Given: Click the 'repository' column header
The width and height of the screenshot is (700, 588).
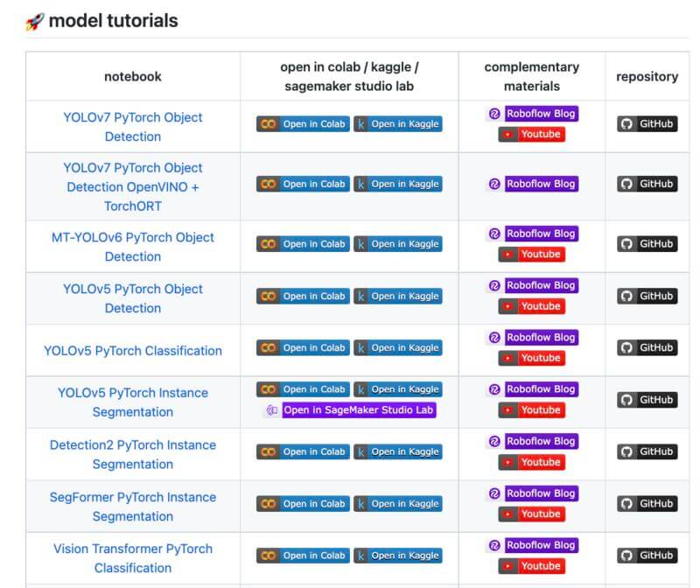Looking at the screenshot, I should pos(647,76).
